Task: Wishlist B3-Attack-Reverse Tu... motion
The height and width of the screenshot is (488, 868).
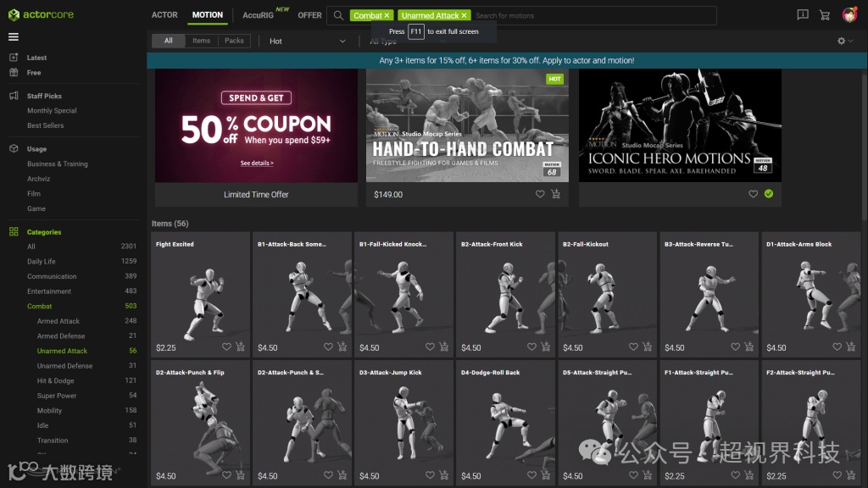Action: click(x=736, y=347)
